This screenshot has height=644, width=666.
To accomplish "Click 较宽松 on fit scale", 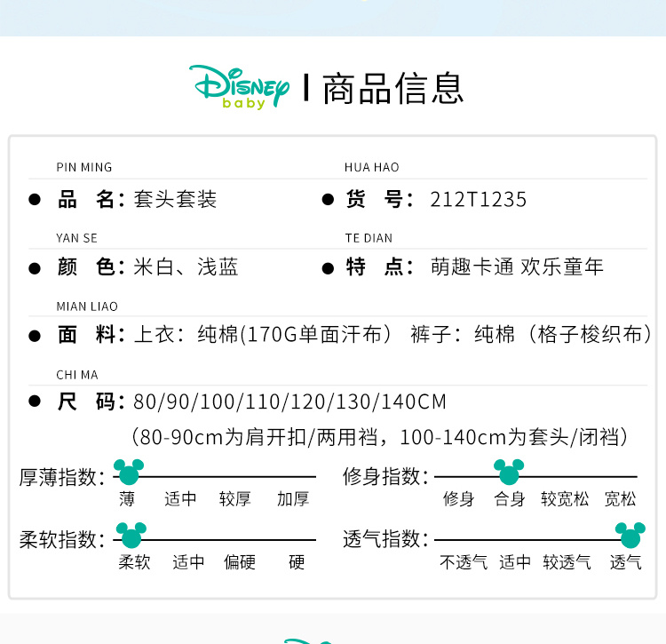I will (565, 499).
